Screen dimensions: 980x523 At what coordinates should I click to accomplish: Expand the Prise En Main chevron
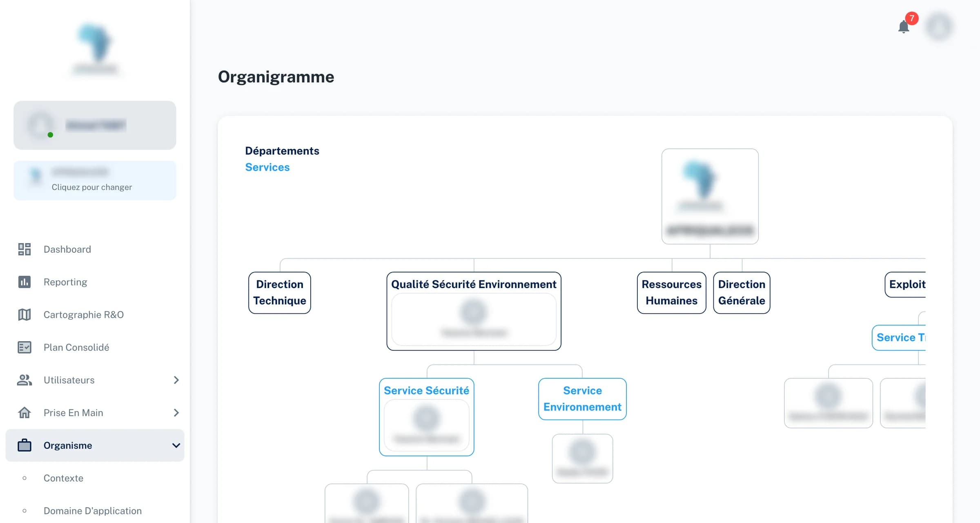(x=176, y=413)
